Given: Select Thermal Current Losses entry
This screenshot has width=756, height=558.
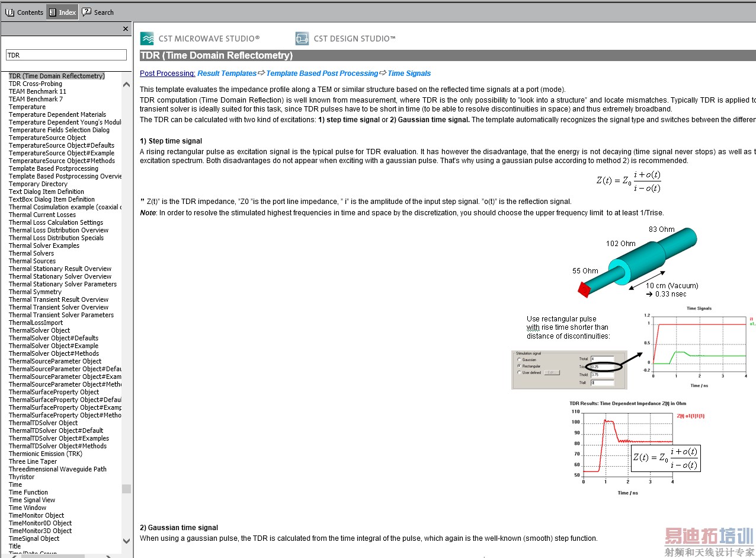Looking at the screenshot, I should 43,215.
